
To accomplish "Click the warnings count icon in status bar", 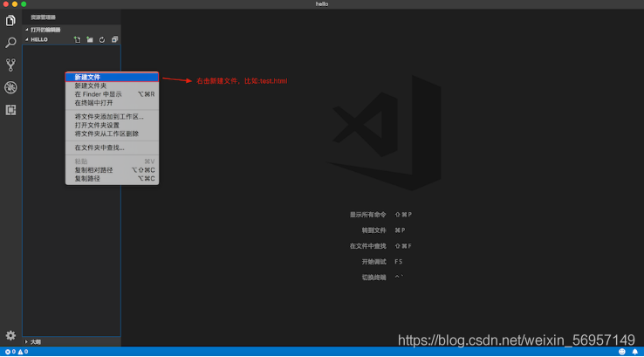I will [23, 352].
